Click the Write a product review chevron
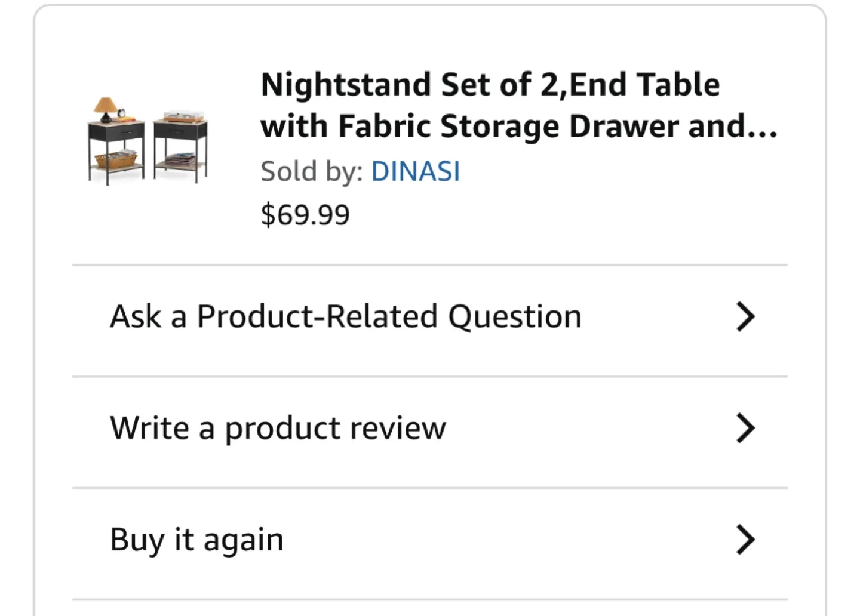The image size is (860, 616). pyautogui.click(x=745, y=427)
